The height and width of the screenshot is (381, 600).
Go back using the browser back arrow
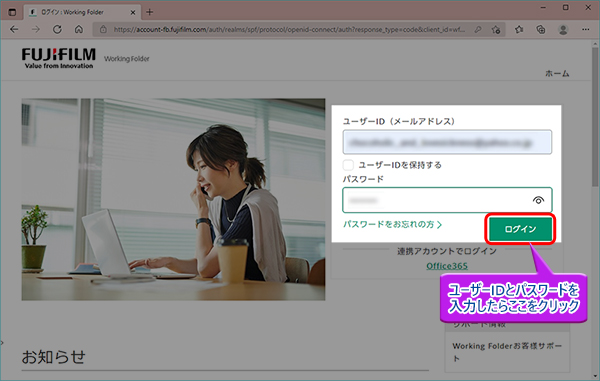tap(14, 29)
